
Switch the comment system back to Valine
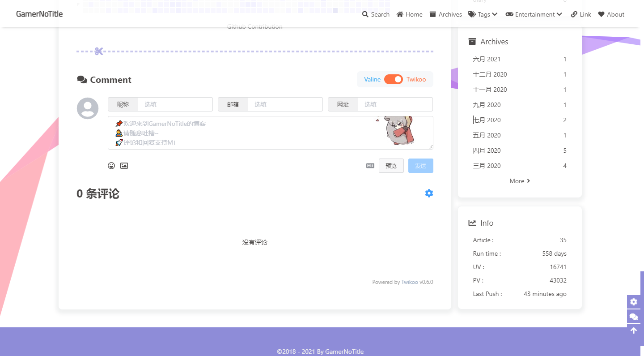372,79
